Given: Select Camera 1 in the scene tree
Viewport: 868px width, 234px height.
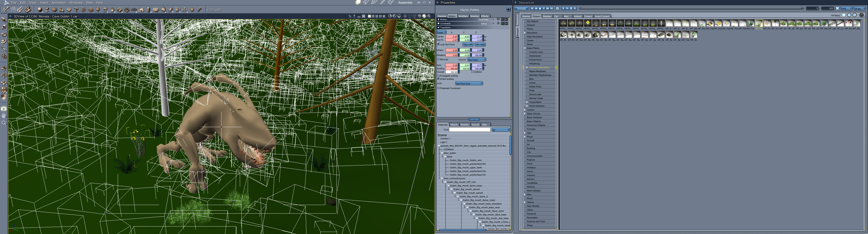Looking at the screenshot, I should point(445,139).
